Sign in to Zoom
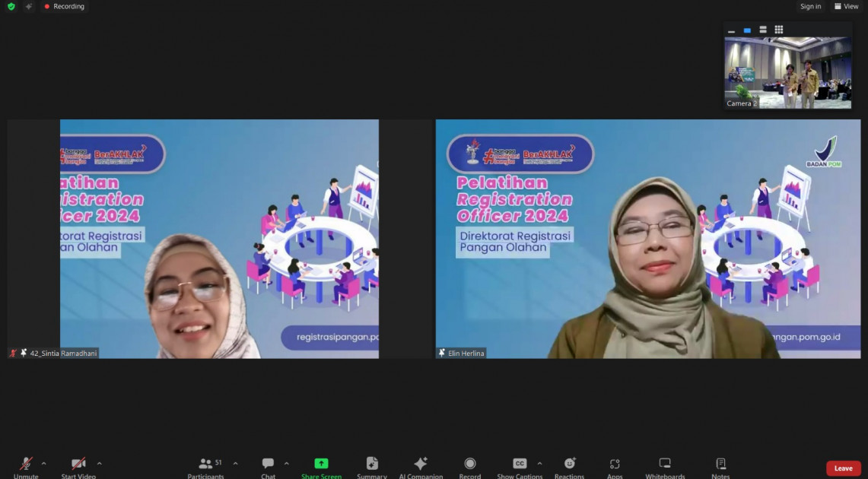This screenshot has width=868, height=479. 809,6
